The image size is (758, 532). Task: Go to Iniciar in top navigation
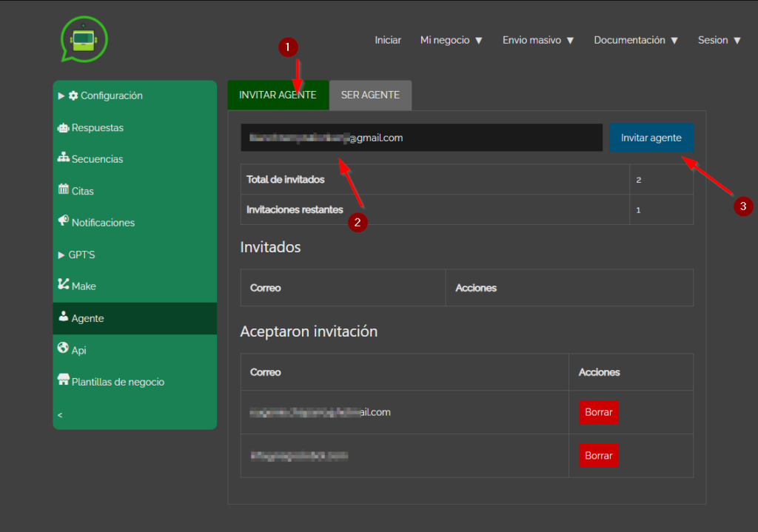pyautogui.click(x=388, y=40)
